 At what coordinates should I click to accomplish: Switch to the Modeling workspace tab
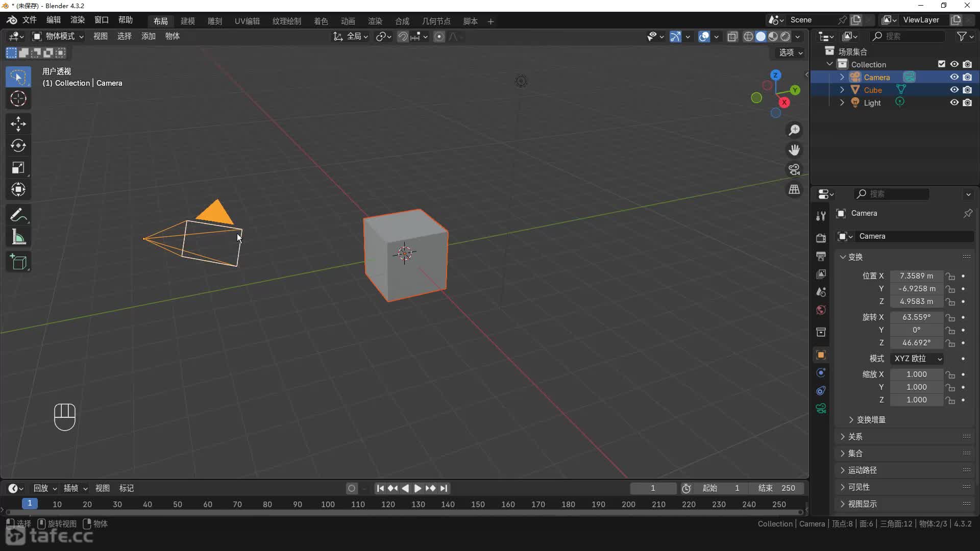point(188,21)
